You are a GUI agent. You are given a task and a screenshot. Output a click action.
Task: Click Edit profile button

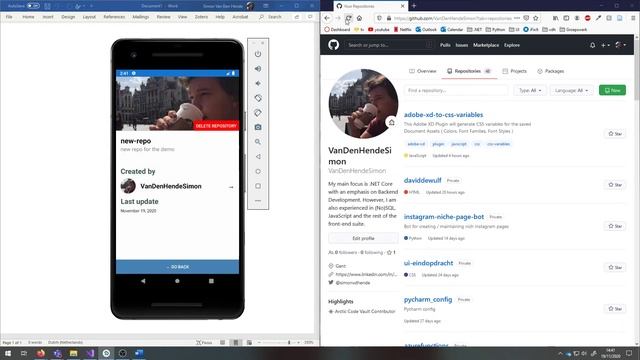click(x=363, y=238)
